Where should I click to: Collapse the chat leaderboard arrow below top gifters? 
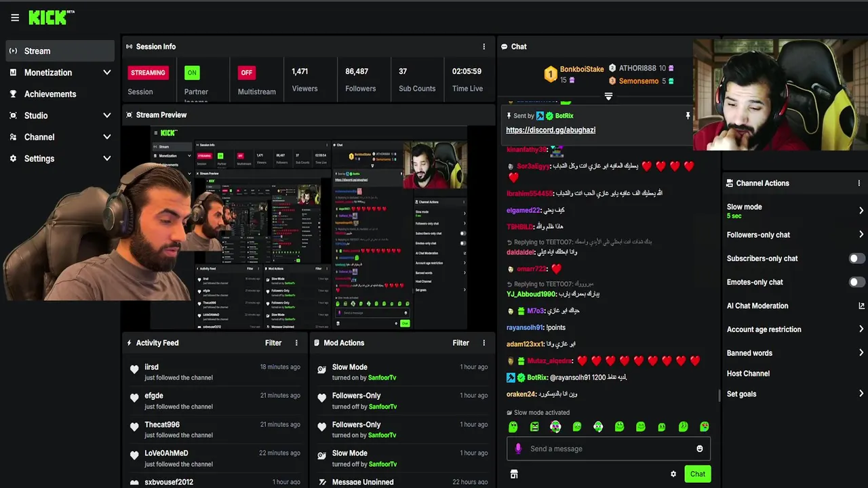[608, 96]
